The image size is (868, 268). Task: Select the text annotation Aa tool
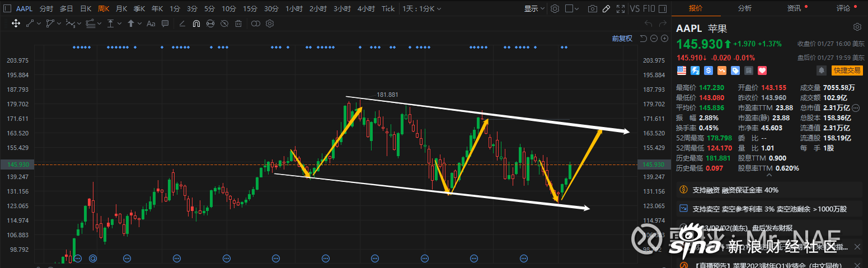(x=151, y=23)
